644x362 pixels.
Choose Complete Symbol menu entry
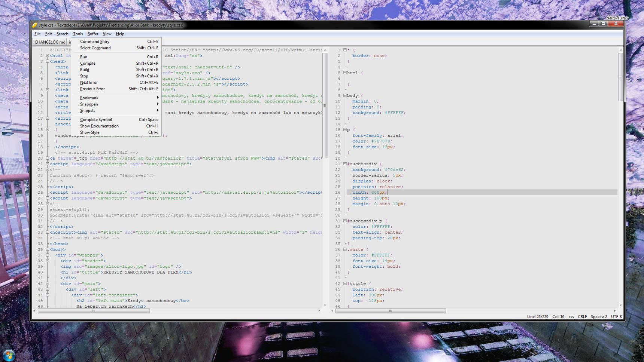click(x=116, y=120)
